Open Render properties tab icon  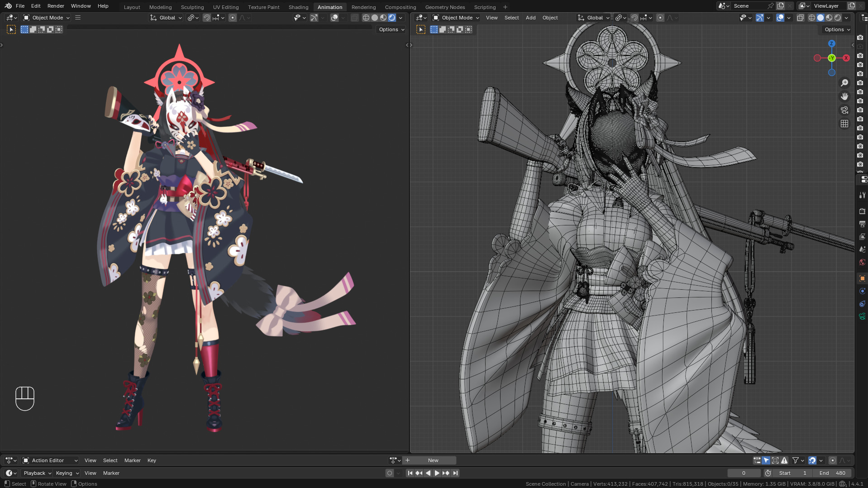[862, 211]
